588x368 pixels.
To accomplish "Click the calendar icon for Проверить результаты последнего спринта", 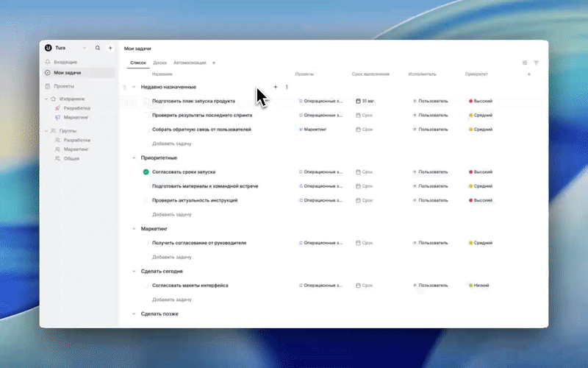I will pyautogui.click(x=358, y=116).
